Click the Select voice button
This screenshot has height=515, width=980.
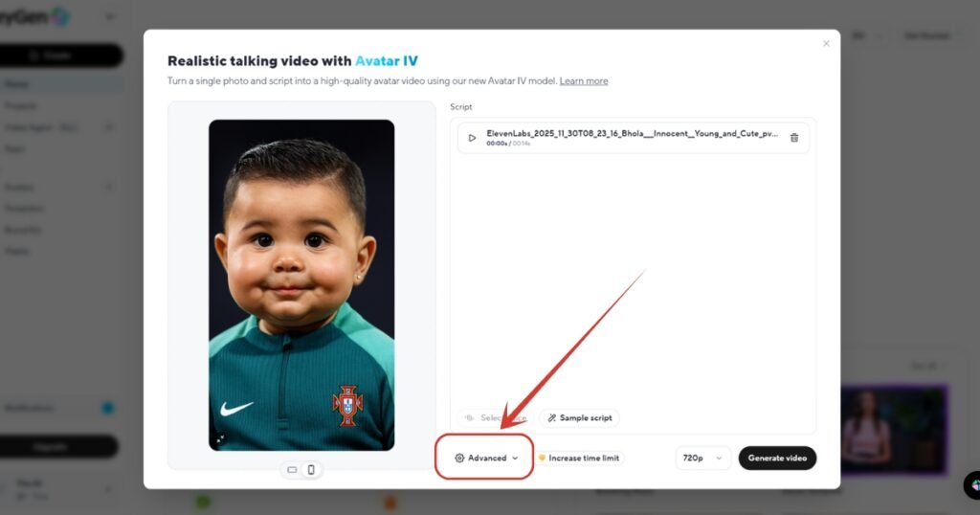pos(495,418)
